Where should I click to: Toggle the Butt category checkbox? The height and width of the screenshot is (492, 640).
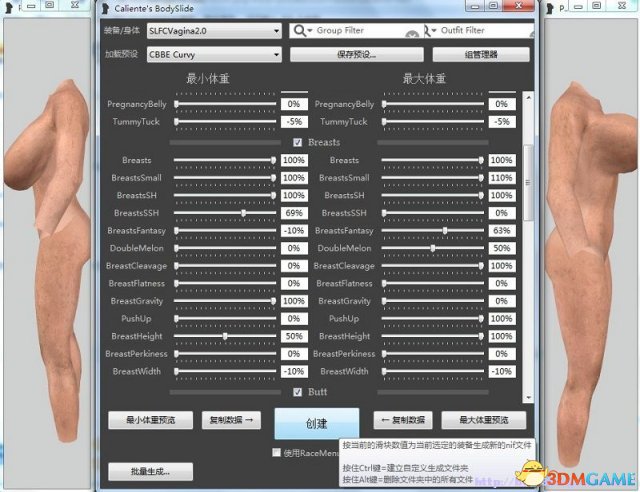tap(298, 392)
